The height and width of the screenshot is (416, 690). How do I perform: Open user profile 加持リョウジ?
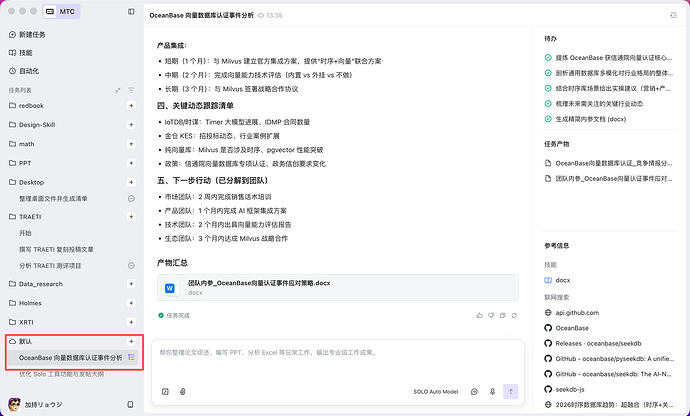point(35,404)
